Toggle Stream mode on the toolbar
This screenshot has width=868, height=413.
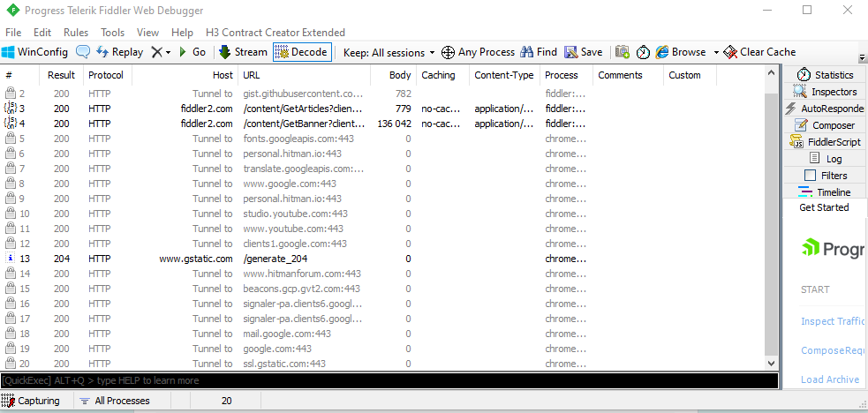tap(242, 52)
